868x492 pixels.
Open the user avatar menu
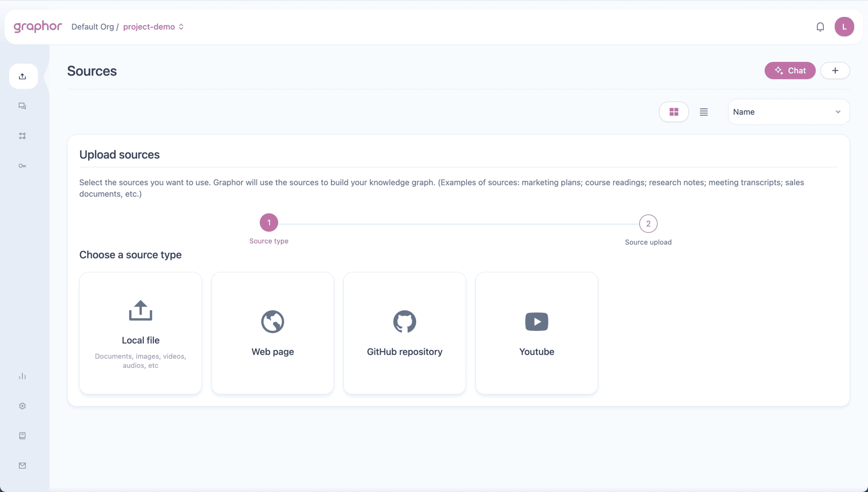(844, 26)
